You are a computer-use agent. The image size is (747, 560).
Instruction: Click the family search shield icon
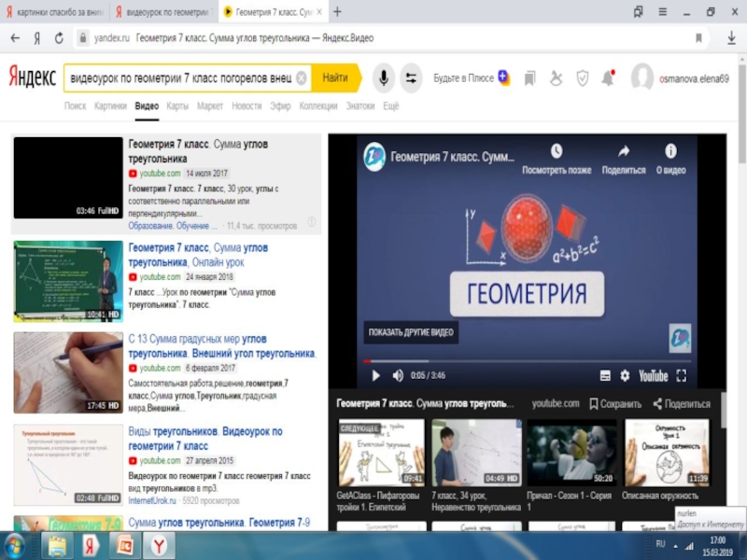click(582, 78)
